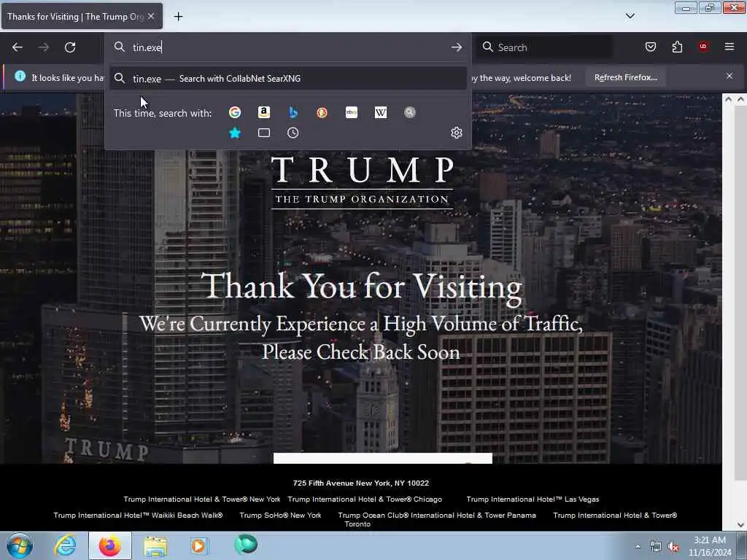Click the 725 Fifth Avenue address text

coord(360,483)
